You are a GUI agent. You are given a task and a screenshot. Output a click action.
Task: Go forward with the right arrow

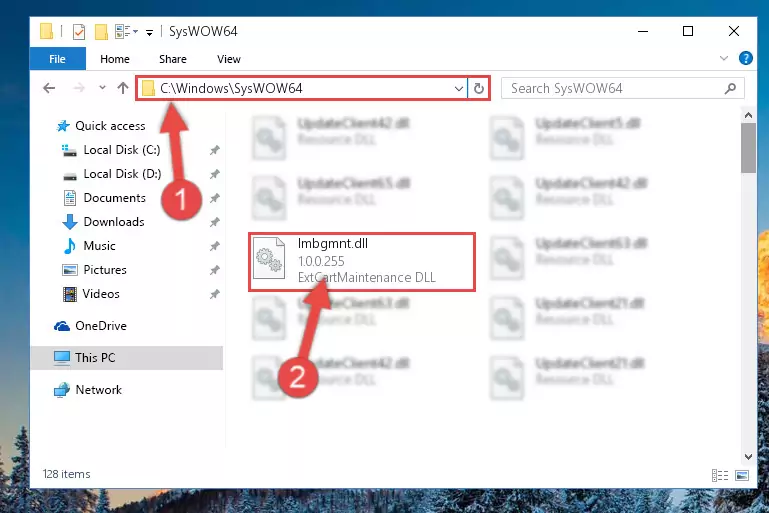tap(78, 88)
